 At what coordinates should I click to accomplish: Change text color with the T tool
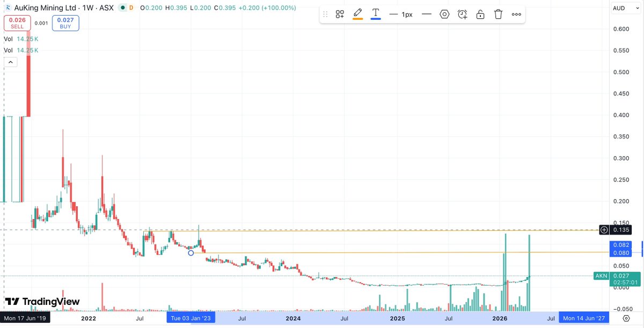coord(376,14)
